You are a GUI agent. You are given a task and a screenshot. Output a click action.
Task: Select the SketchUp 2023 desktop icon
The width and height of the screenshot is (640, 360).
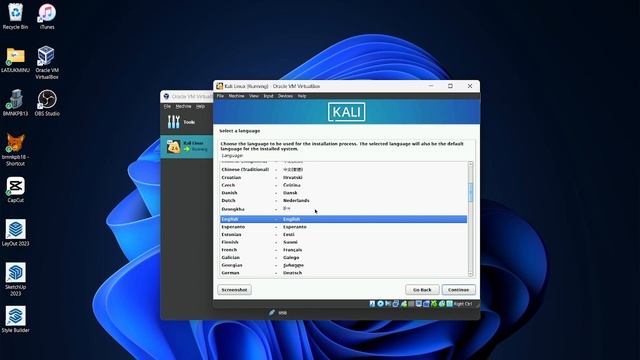coord(15,279)
